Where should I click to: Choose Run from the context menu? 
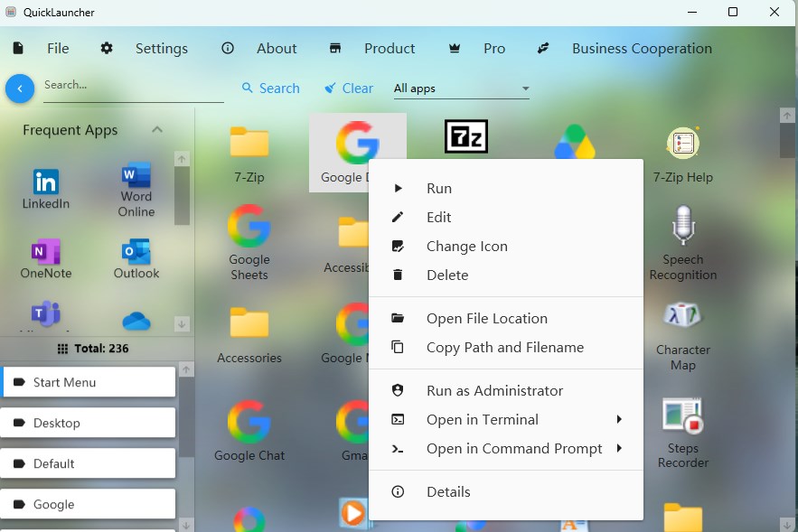506,188
